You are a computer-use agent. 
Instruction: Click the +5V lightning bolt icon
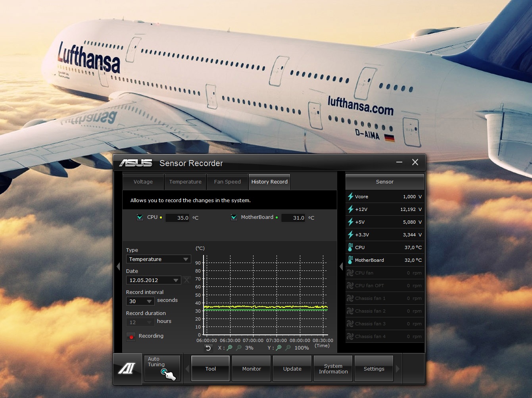coord(350,222)
